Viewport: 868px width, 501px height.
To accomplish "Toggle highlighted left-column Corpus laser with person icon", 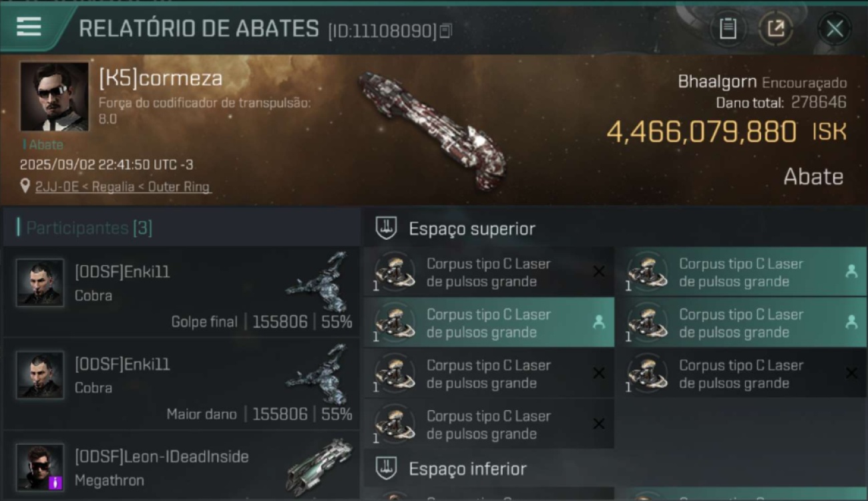I will click(599, 323).
